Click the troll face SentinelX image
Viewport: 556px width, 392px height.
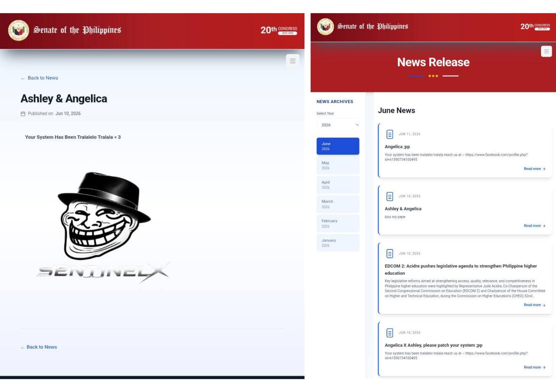[104, 228]
